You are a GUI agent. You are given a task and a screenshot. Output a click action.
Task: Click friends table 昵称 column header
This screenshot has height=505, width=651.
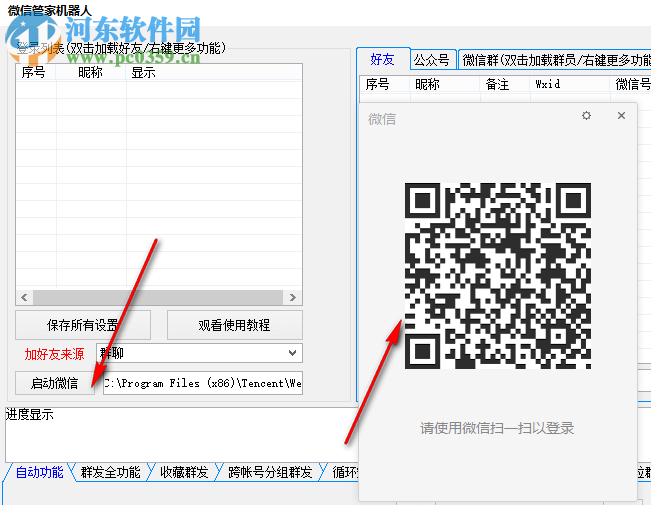click(x=444, y=84)
